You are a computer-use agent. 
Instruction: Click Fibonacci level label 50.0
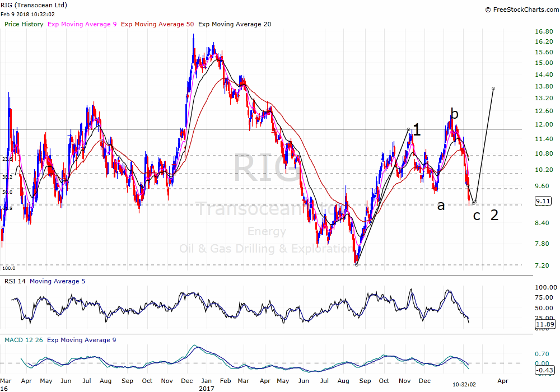coord(7,192)
